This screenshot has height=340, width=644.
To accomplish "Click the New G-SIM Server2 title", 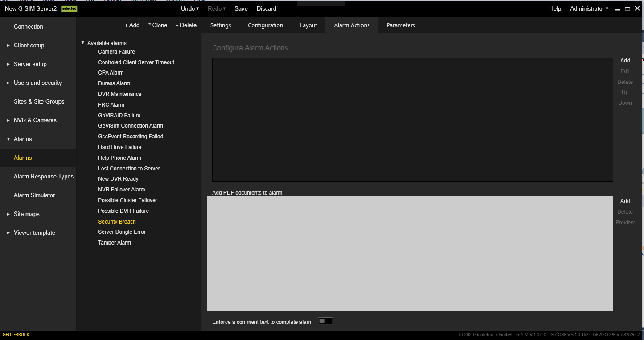I will click(x=31, y=8).
